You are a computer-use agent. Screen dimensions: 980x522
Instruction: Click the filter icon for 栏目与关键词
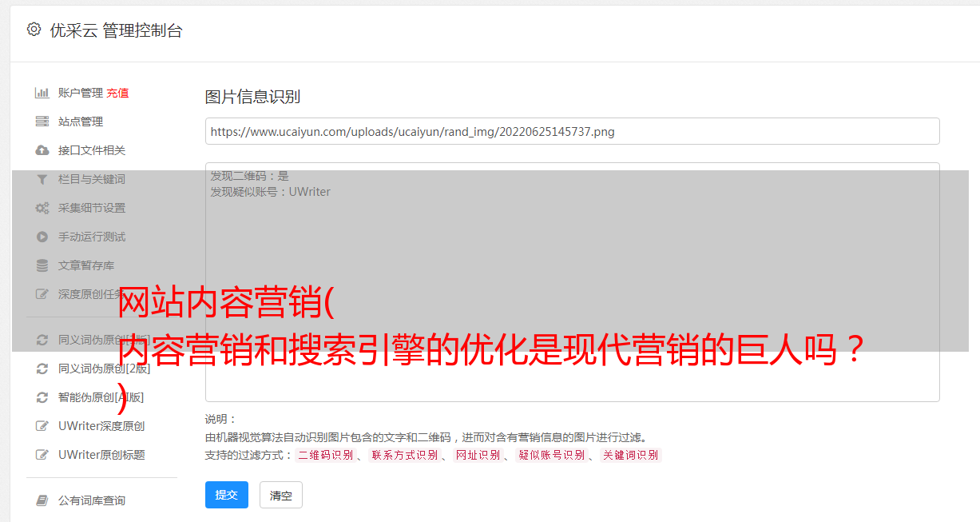[x=42, y=179]
